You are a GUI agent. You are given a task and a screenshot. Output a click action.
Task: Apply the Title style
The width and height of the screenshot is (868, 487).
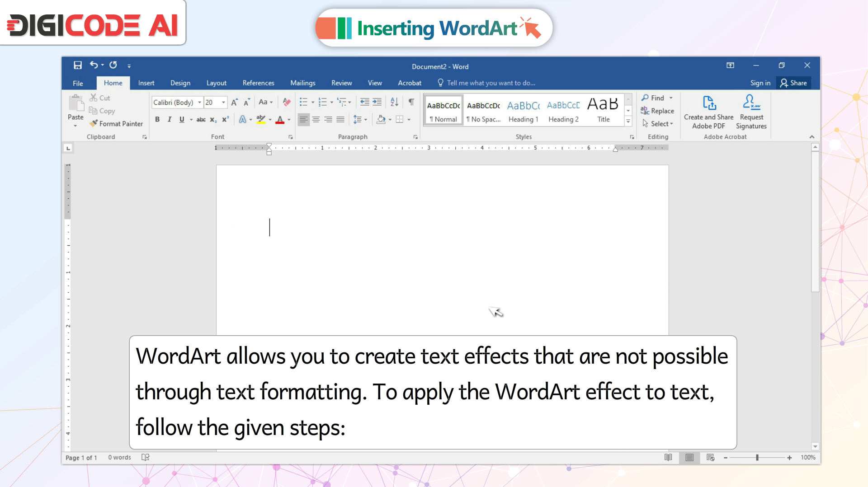604,111
